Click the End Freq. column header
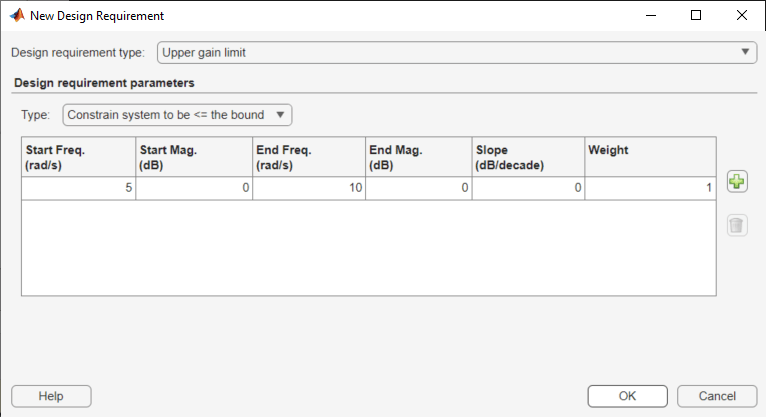Viewport: 766px width, 417px height. point(308,157)
